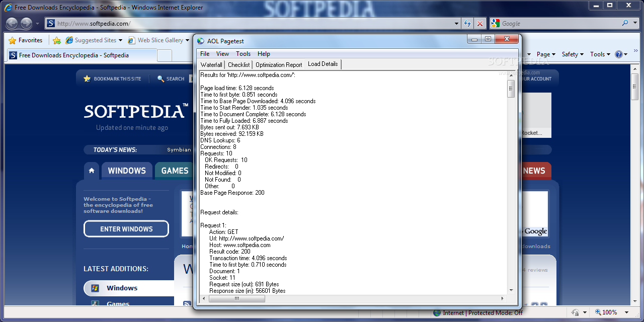Viewport: 644px width, 322px height.
Task: Click the Add to Favorites Bar icon
Action: coord(57,40)
